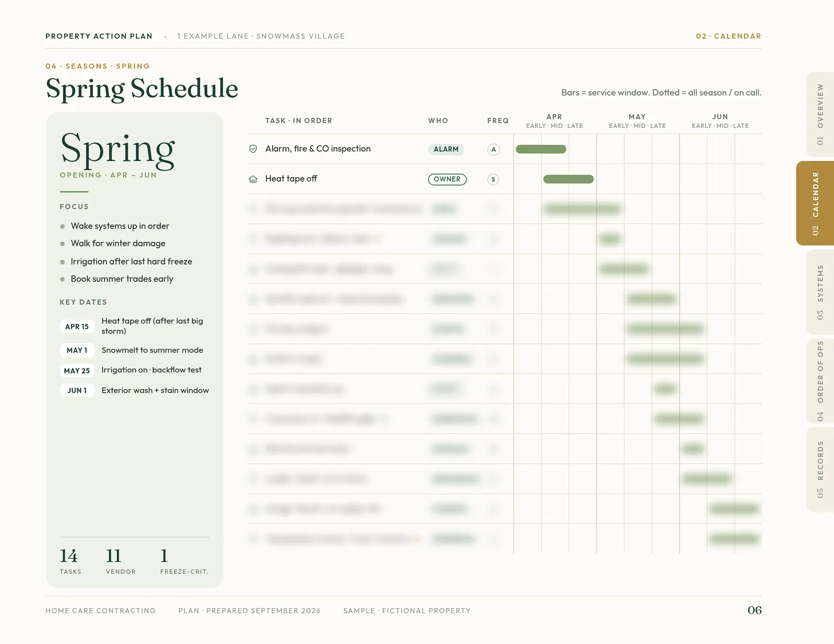The width and height of the screenshot is (834, 644).
Task: Select the 02 Calendar side tab
Action: [x=815, y=203]
